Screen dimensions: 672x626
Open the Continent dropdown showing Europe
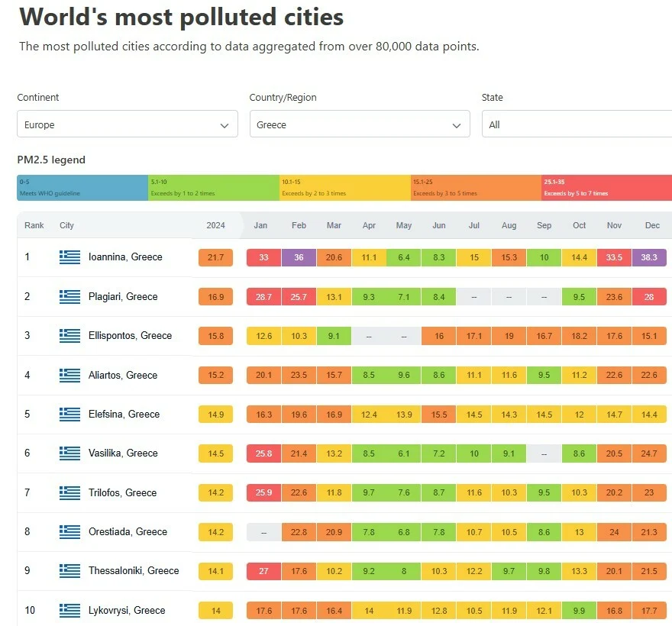point(128,124)
